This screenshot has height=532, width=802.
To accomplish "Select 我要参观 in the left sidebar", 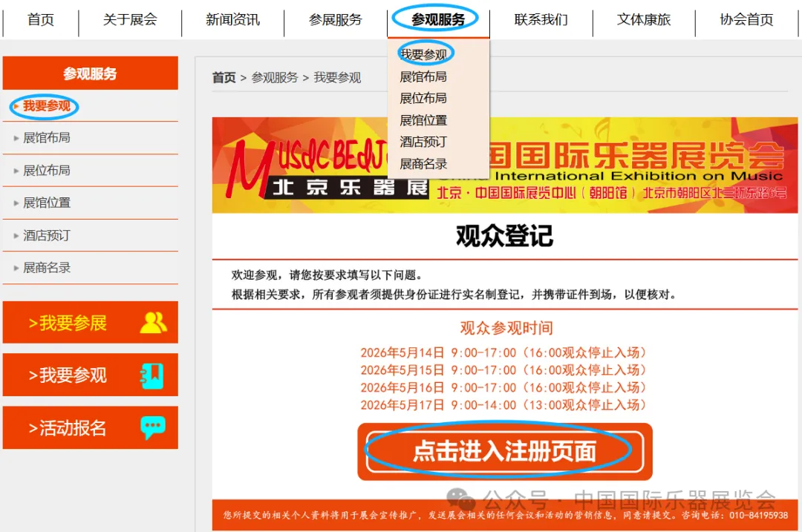I will click(x=47, y=106).
